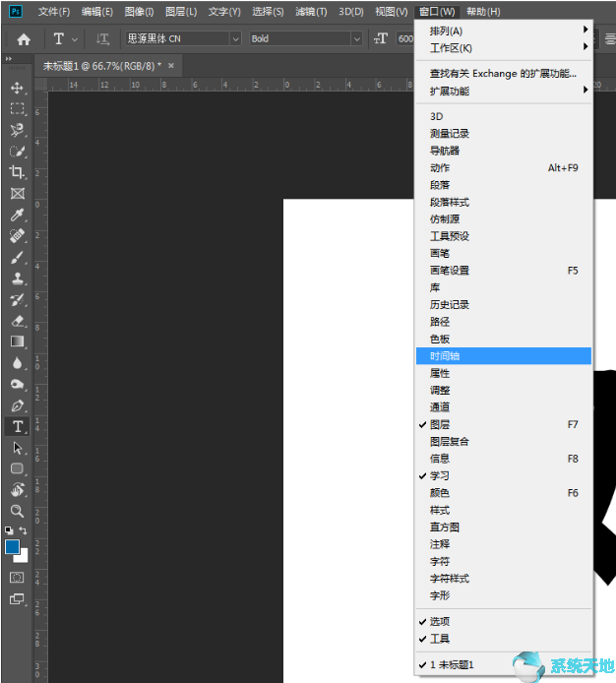Open the 图像(I) menu
The height and width of the screenshot is (683, 616).
point(139,12)
